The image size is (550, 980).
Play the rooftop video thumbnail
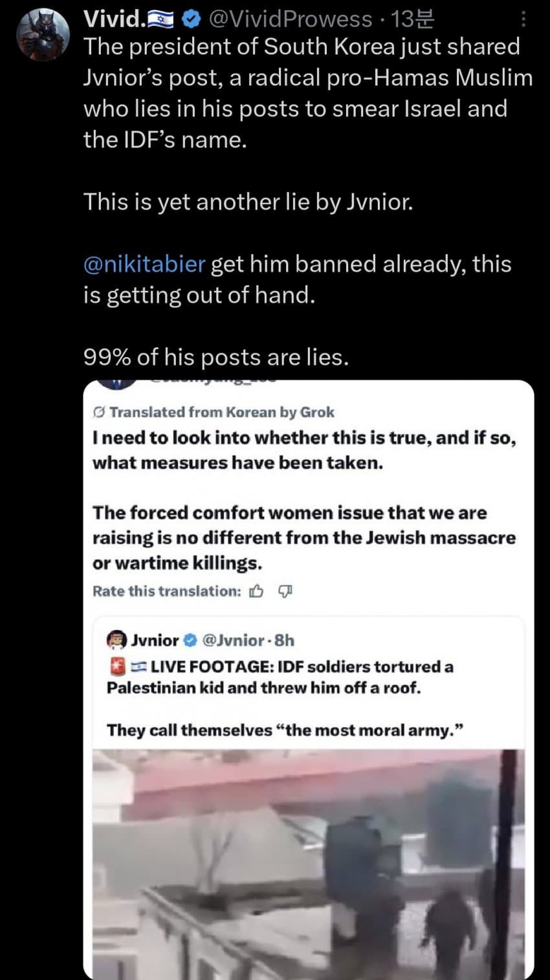[x=308, y=864]
